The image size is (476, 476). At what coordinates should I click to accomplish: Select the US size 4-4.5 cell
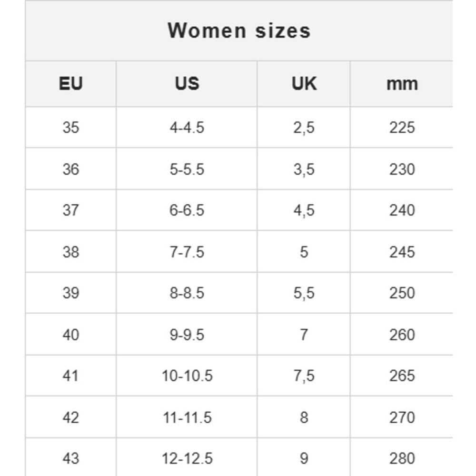pos(187,128)
